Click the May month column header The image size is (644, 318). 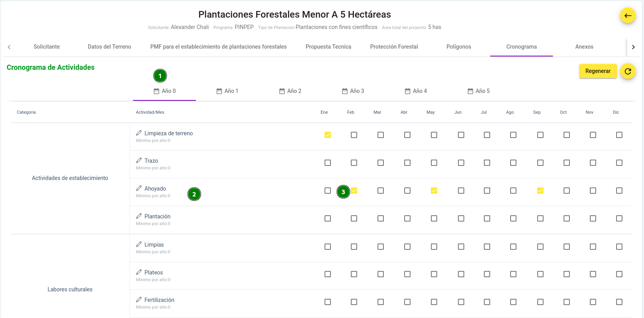pyautogui.click(x=431, y=112)
